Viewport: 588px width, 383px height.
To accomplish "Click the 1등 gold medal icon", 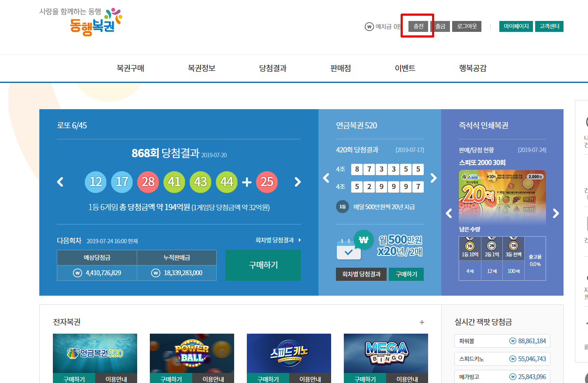I will [x=470, y=245].
